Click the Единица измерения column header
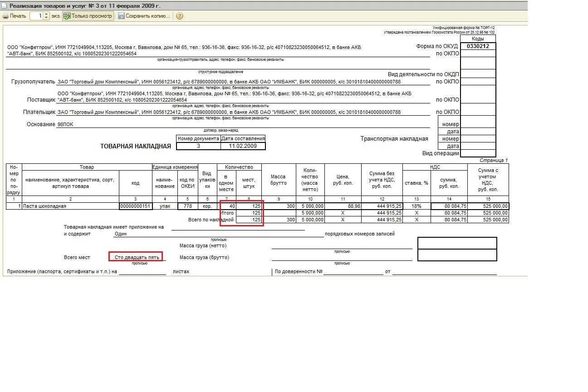The width and height of the screenshot is (588, 392). coord(175,167)
